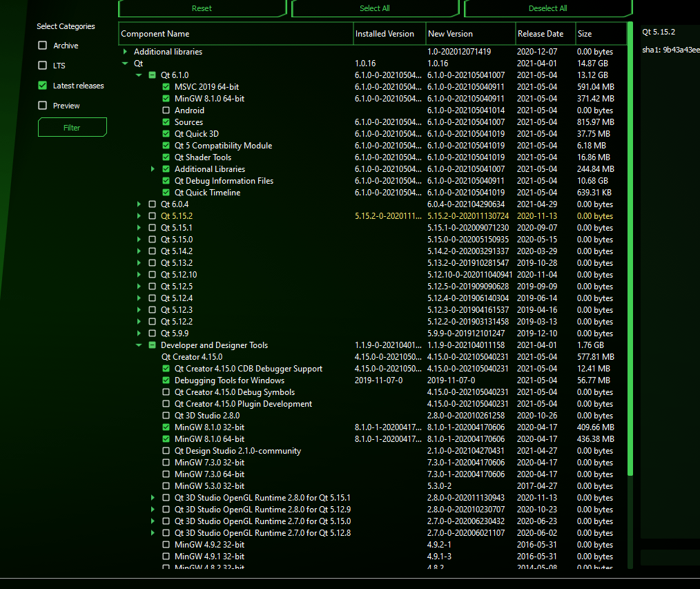Expand Qt 3D Studio OpenGL Runtime 2.7.0 for Qt 5.12.8
700x589 pixels.
tap(153, 533)
